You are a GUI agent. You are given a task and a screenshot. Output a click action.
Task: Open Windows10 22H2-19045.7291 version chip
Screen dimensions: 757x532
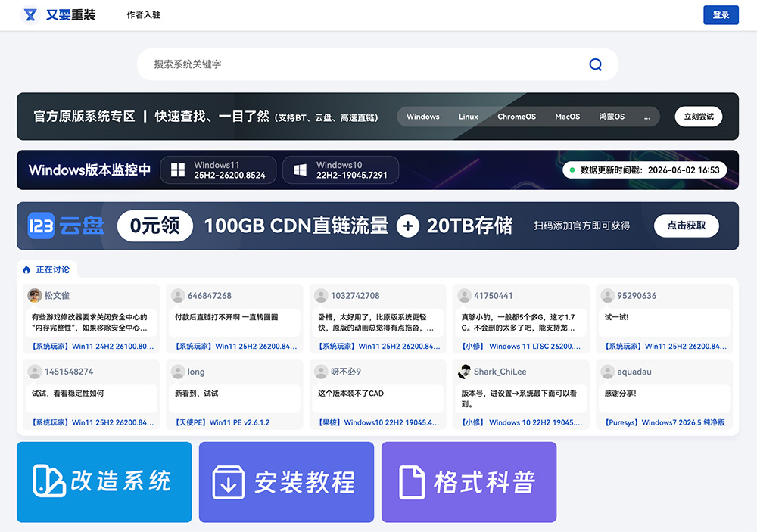click(341, 170)
